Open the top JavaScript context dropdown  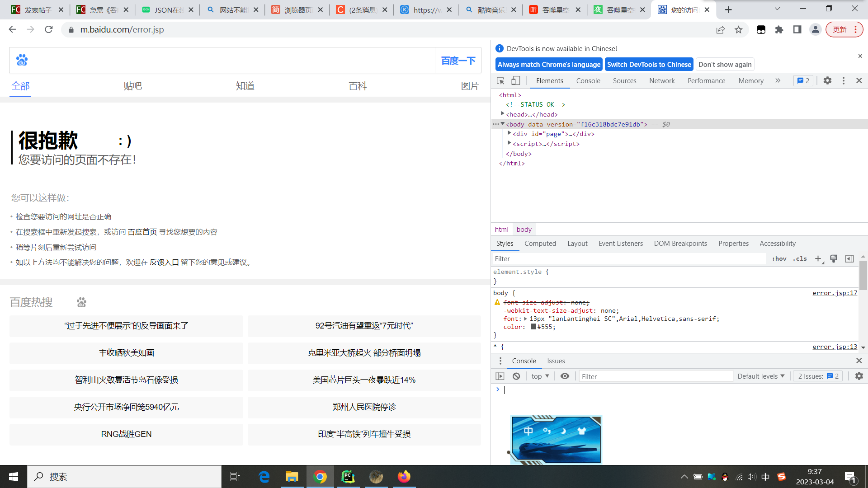(540, 376)
